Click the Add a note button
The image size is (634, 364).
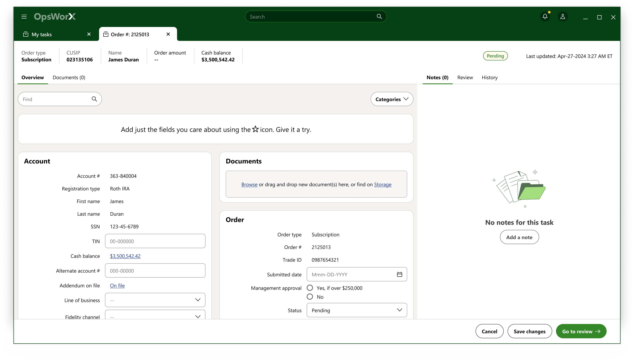[519, 237]
